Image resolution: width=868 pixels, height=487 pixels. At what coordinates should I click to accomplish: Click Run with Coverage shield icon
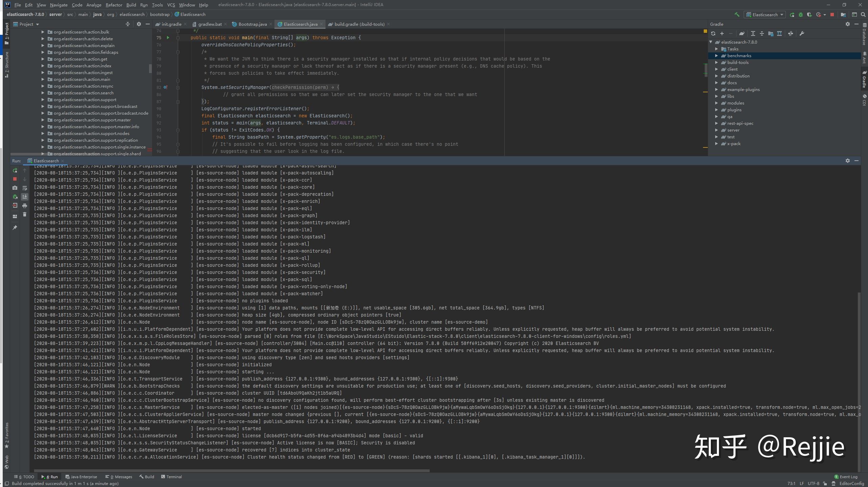tap(809, 15)
